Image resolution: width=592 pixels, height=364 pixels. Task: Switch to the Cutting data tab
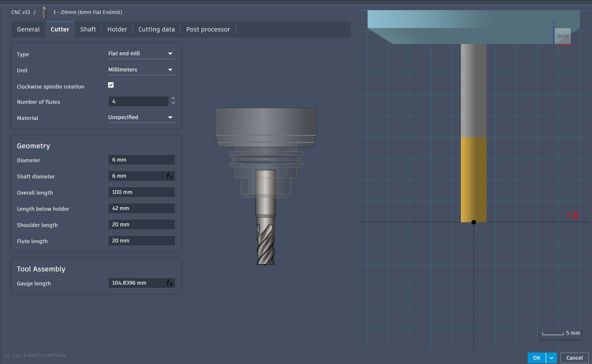tap(156, 29)
